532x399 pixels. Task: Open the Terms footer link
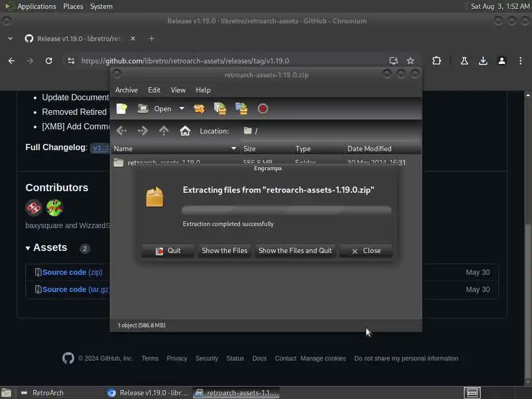[x=150, y=358]
